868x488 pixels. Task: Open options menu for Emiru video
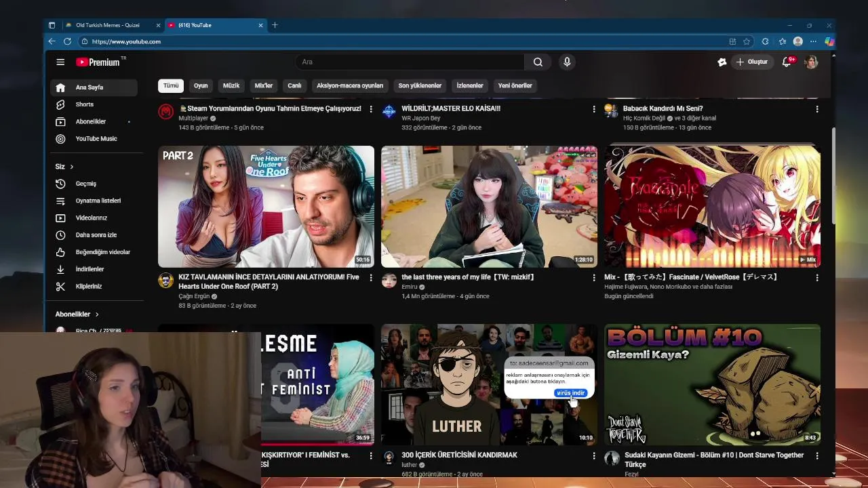[x=594, y=277]
